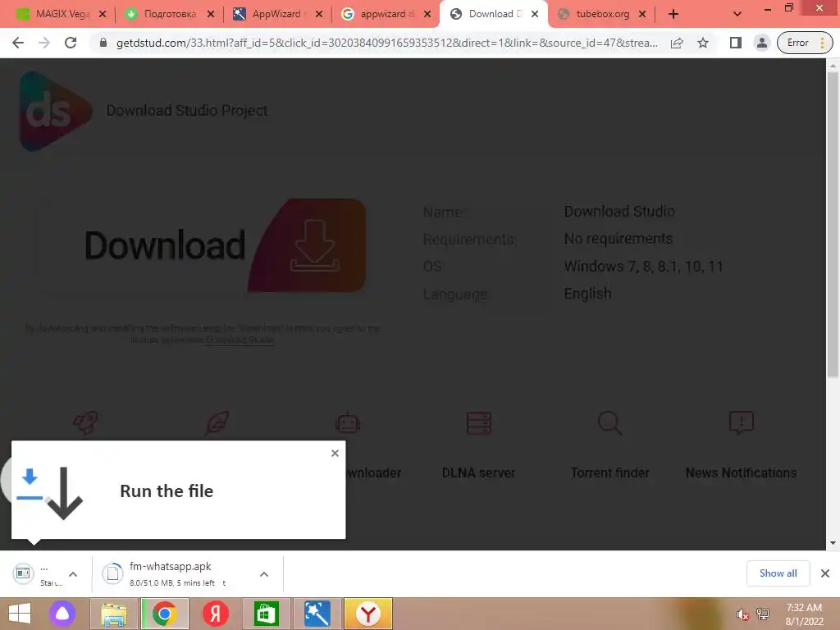Close the downloads bar
This screenshot has height=630, width=840.
click(x=825, y=573)
